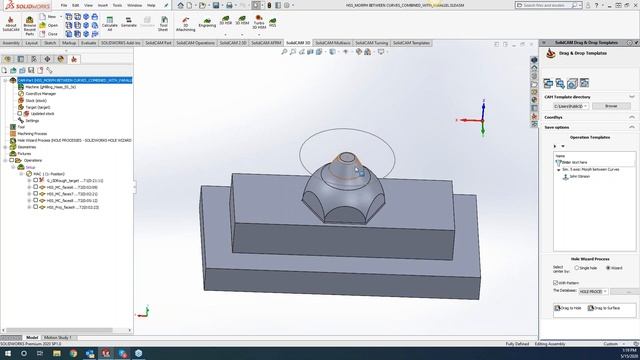Open the DisplayManager tab icon

(x=61, y=59)
